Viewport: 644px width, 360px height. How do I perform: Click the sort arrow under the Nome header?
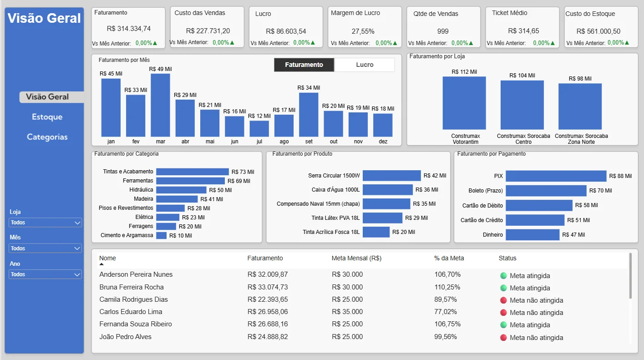(101, 264)
